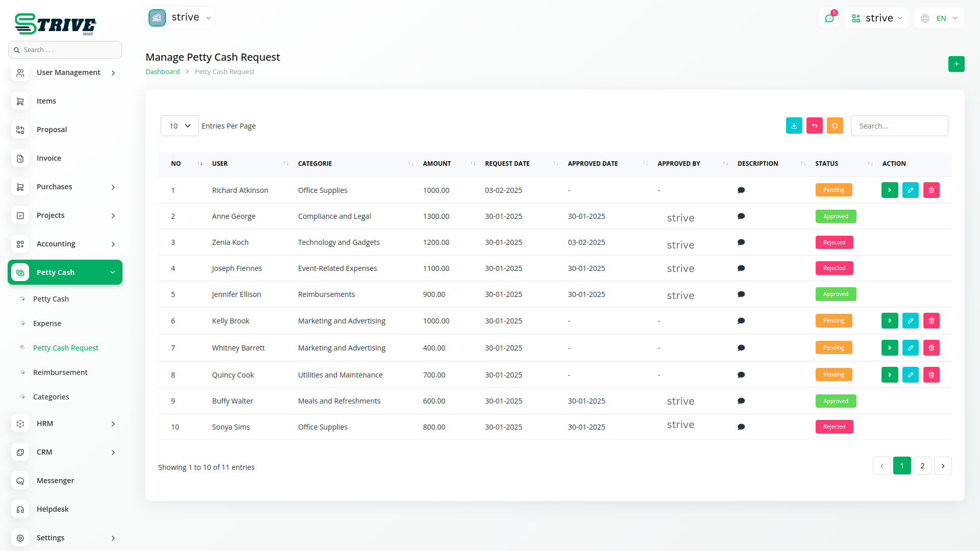The height and width of the screenshot is (551, 980).
Task: Go to page 2 of results
Action: pyautogui.click(x=922, y=465)
